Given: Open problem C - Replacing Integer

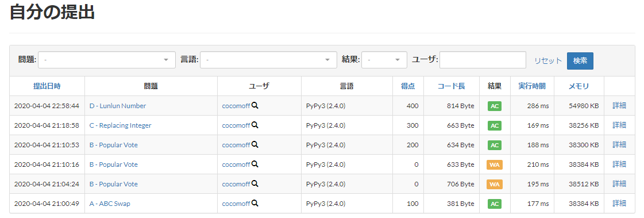Looking at the screenshot, I should pyautogui.click(x=120, y=125).
